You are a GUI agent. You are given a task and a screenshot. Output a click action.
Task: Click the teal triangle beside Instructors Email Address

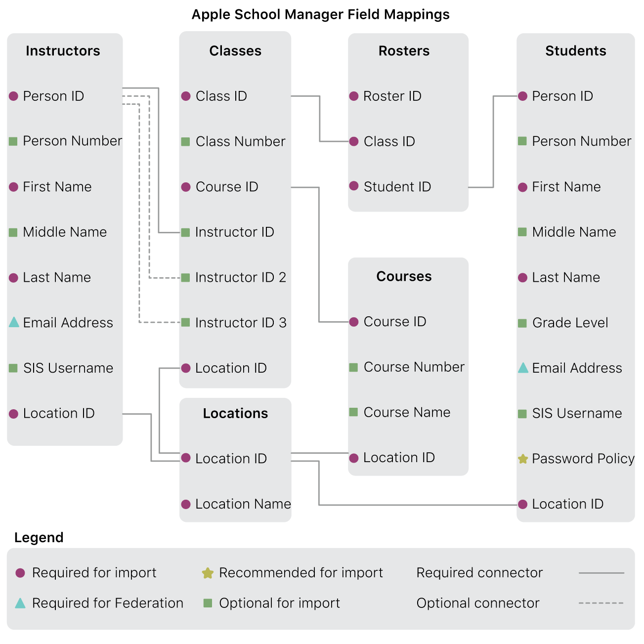[14, 322]
